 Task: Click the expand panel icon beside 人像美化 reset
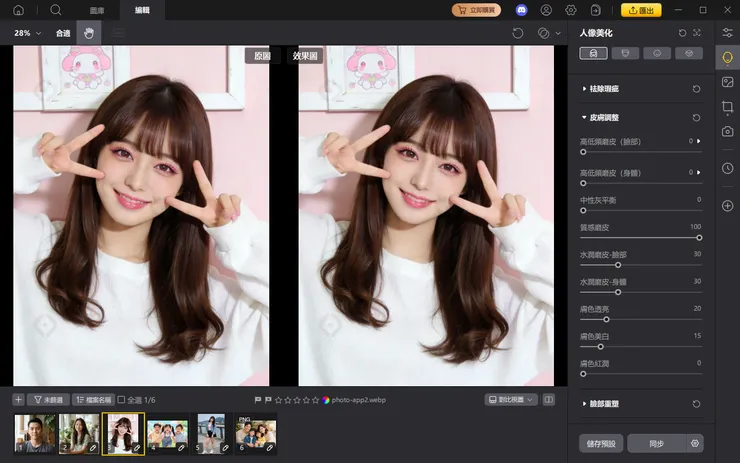[697, 33]
